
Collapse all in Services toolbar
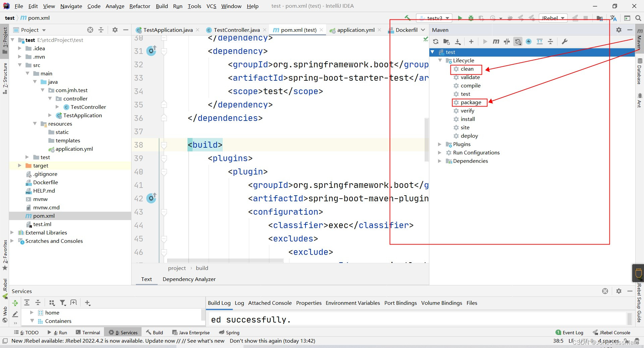point(38,303)
